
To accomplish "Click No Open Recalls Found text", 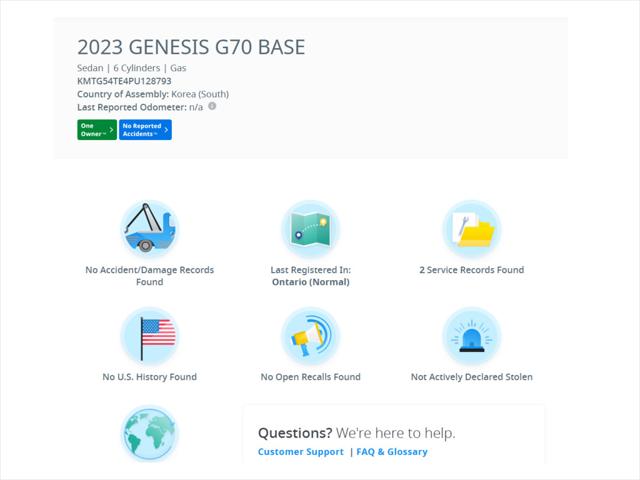I will (x=311, y=377).
